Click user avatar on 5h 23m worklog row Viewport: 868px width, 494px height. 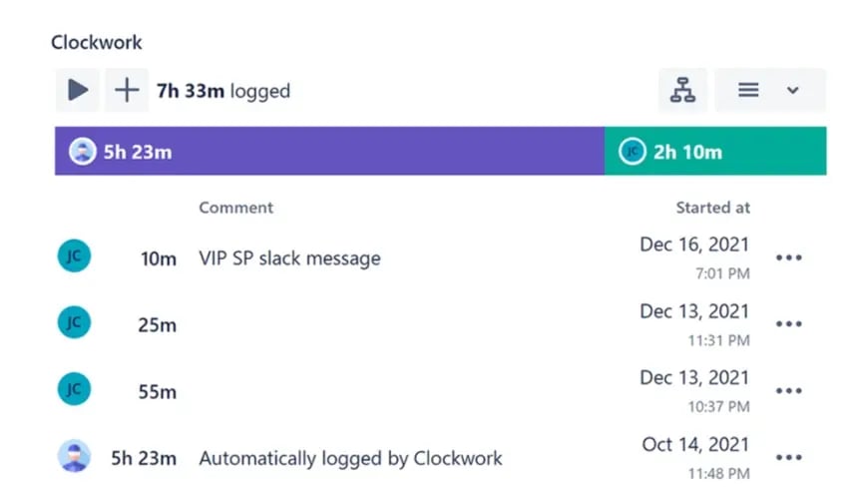(x=74, y=456)
